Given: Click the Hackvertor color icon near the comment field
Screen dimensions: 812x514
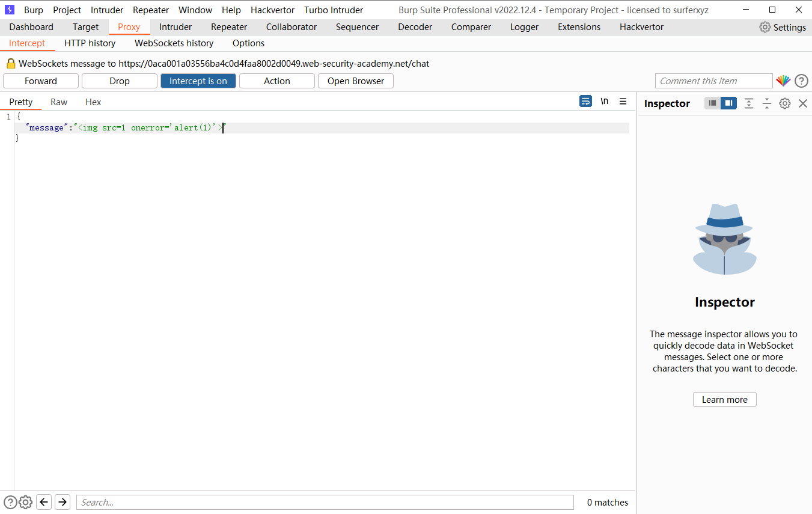Looking at the screenshot, I should click(783, 80).
